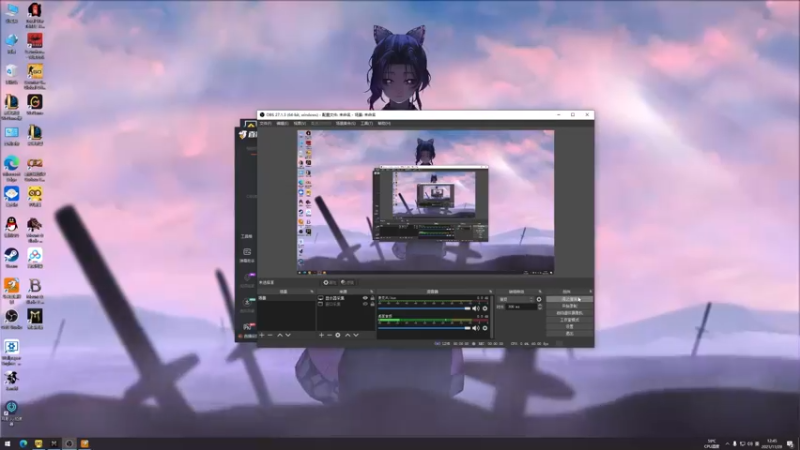
Task: Move scene down in Scenes panel
Action: tap(288, 335)
